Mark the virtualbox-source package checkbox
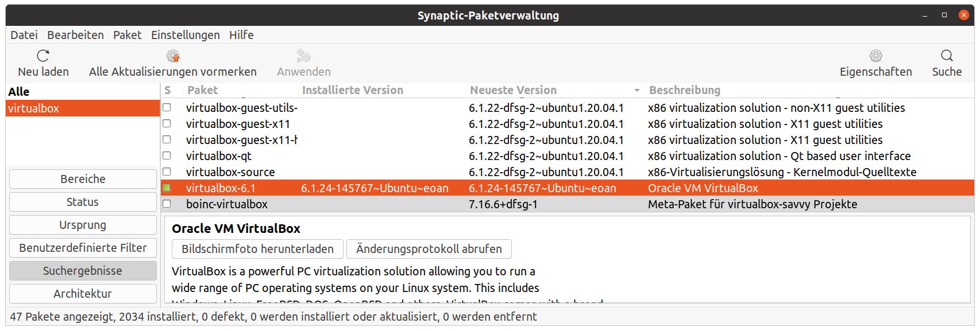Screen dimensions: 980x331 [x=167, y=172]
